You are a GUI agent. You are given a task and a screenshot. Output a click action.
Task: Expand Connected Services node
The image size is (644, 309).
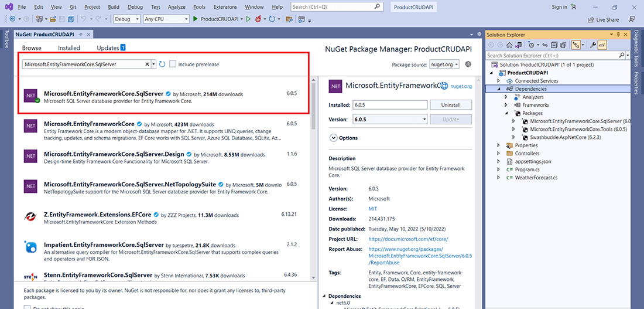(x=499, y=81)
